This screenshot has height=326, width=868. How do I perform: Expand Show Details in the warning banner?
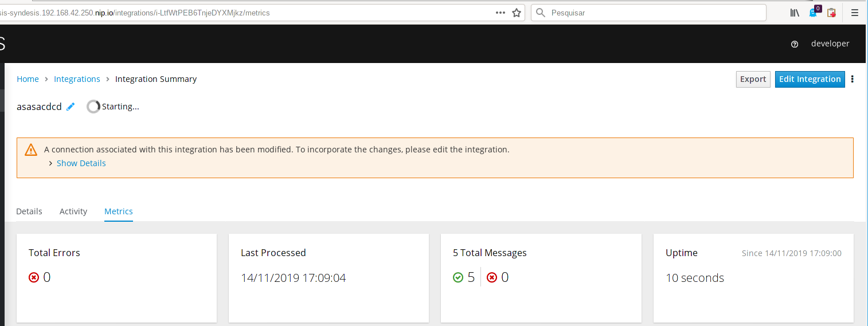click(x=81, y=163)
